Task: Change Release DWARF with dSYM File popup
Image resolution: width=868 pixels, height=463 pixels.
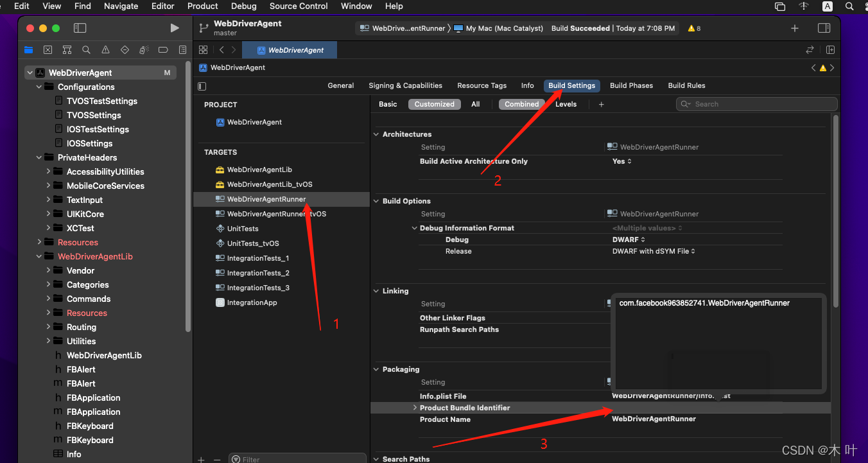Action: [x=654, y=251]
